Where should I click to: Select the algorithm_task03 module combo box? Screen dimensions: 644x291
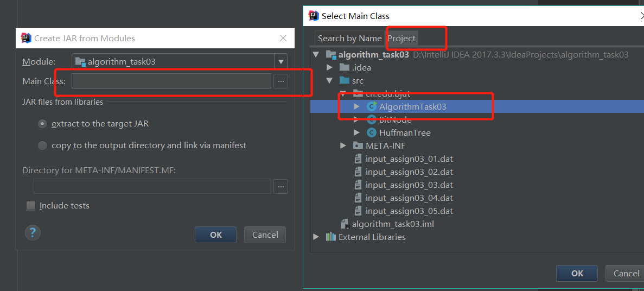(x=180, y=62)
